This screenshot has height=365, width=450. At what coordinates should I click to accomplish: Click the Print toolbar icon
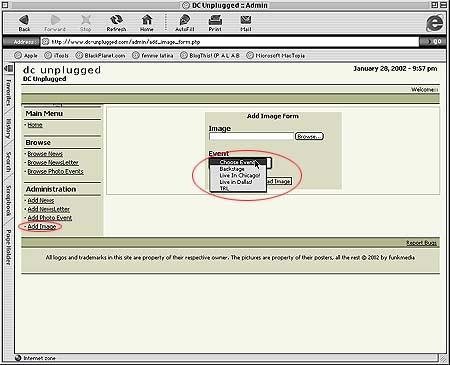215,20
